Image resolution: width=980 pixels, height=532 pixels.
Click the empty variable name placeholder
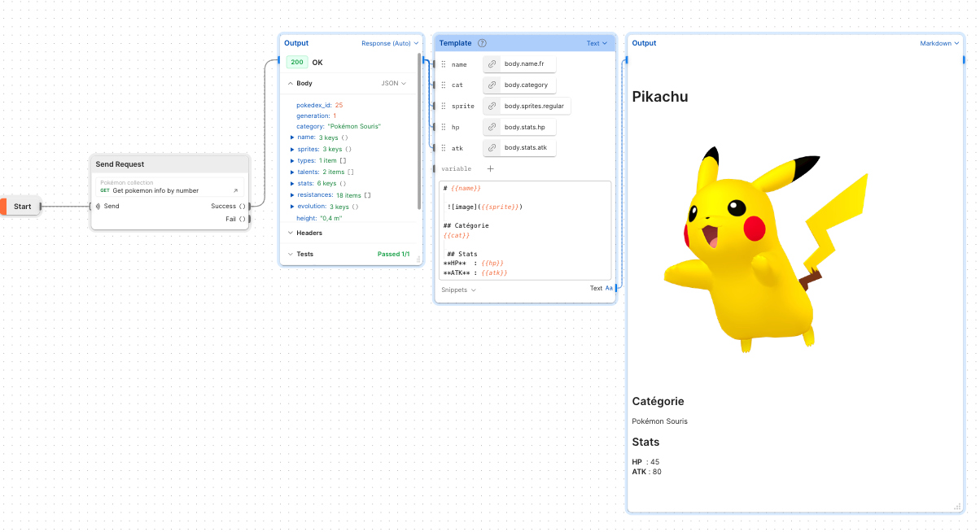pyautogui.click(x=456, y=168)
